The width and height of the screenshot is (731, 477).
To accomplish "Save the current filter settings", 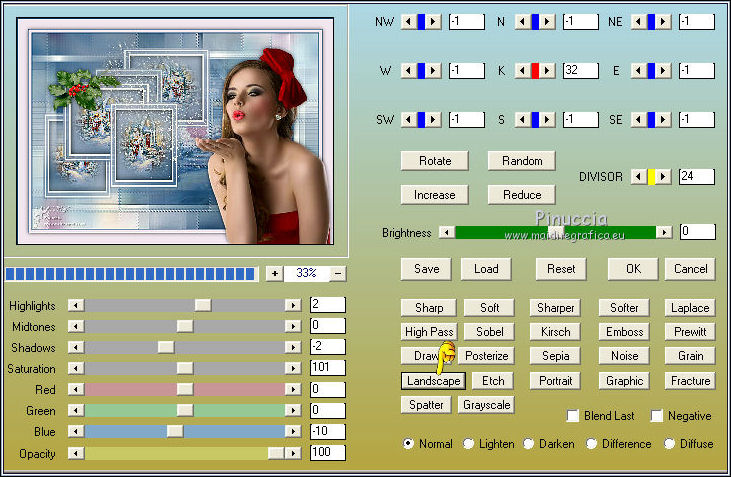I will click(x=426, y=269).
